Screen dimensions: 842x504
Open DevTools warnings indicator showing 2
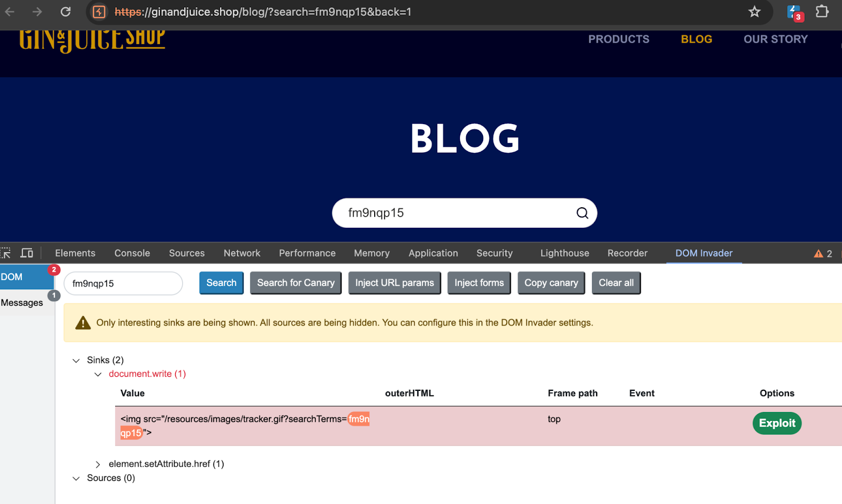point(823,254)
